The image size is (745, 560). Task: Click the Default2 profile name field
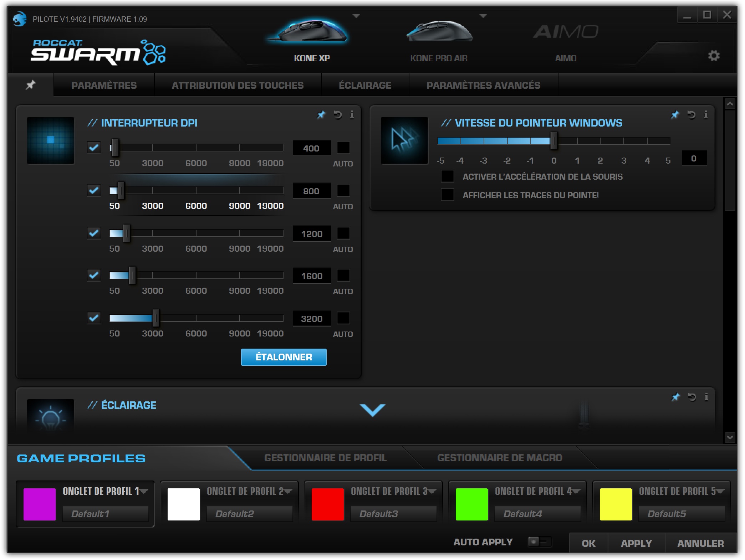[250, 514]
